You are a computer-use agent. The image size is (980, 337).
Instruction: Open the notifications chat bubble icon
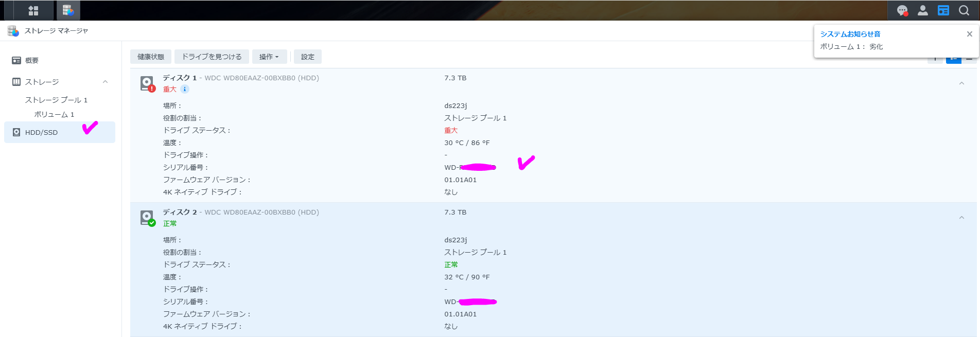[x=902, y=10]
